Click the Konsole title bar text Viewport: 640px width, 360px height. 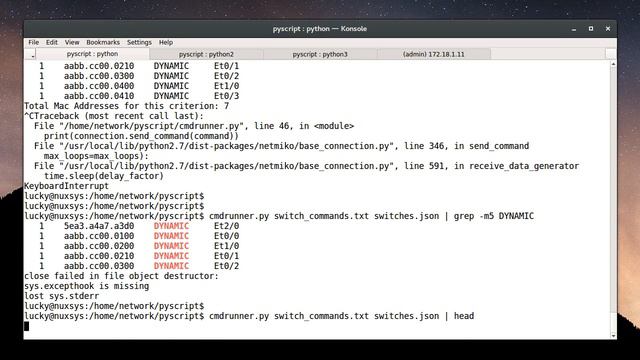(320, 29)
